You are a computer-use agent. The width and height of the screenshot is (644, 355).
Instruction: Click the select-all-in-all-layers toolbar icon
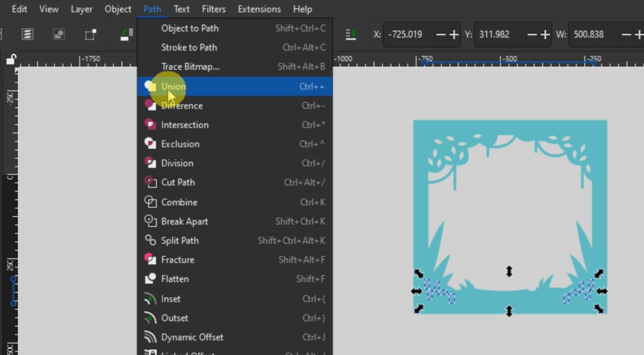(x=28, y=34)
